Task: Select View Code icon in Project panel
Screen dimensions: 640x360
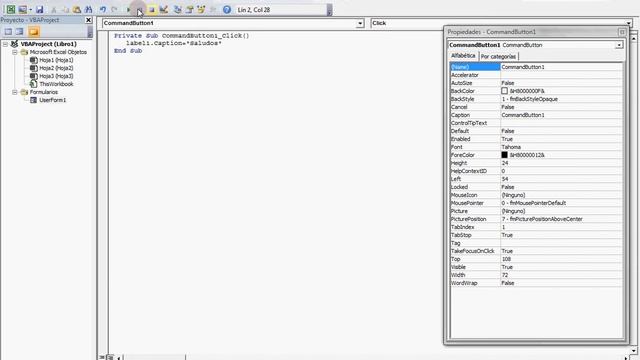Action: pos(8,31)
